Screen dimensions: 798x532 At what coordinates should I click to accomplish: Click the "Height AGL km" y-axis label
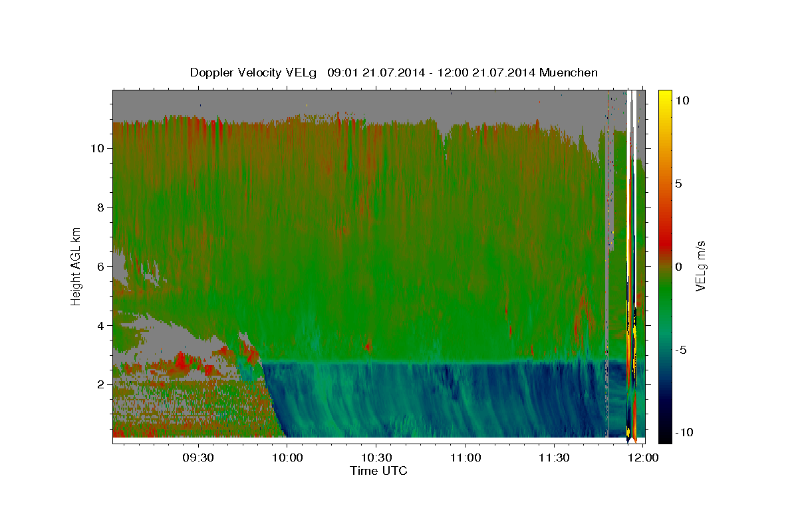click(76, 265)
